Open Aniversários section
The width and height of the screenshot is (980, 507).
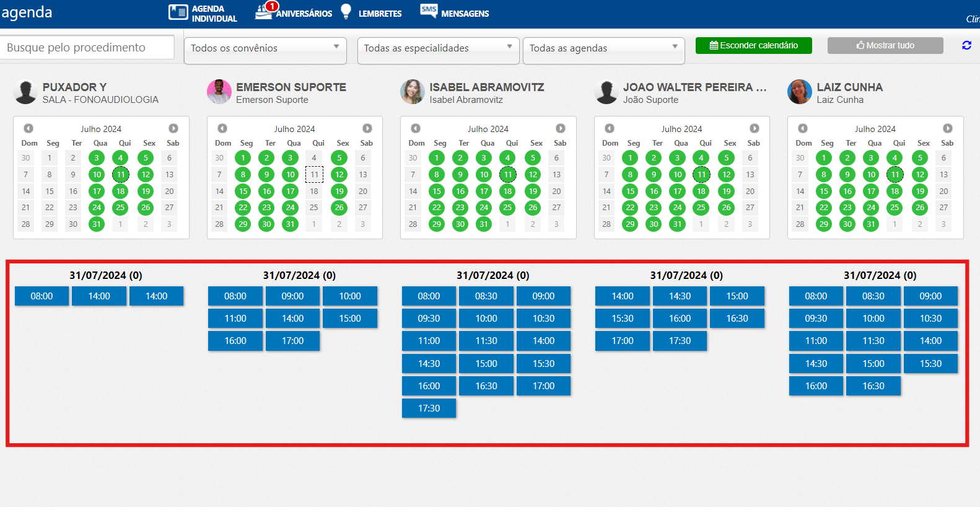294,12
